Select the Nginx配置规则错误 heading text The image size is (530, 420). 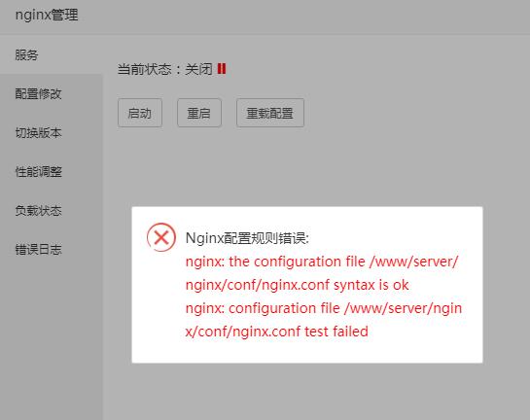247,238
